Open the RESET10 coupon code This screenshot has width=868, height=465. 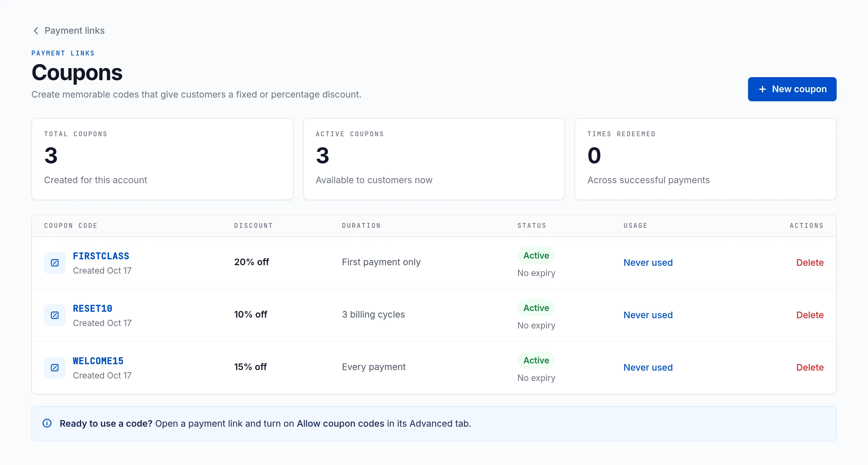coord(92,308)
